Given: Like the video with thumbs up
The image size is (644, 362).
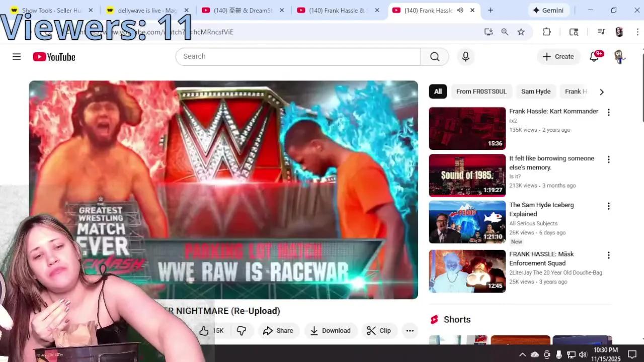Looking at the screenshot, I should [x=211, y=330].
